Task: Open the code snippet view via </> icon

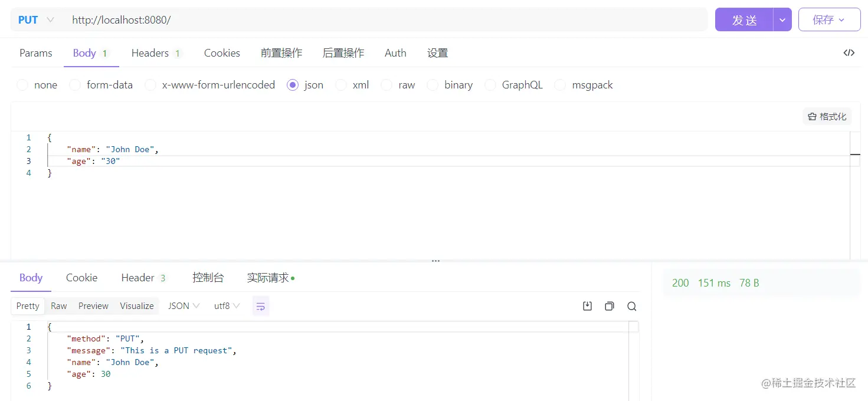Action: (849, 52)
